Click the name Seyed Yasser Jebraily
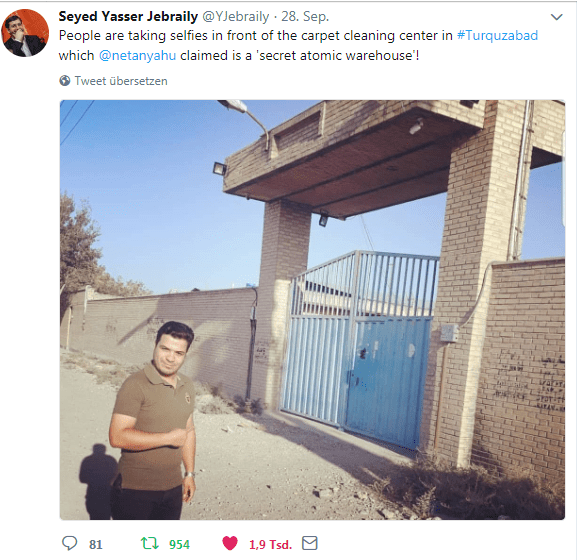The height and width of the screenshot is (560, 577). pos(128,17)
